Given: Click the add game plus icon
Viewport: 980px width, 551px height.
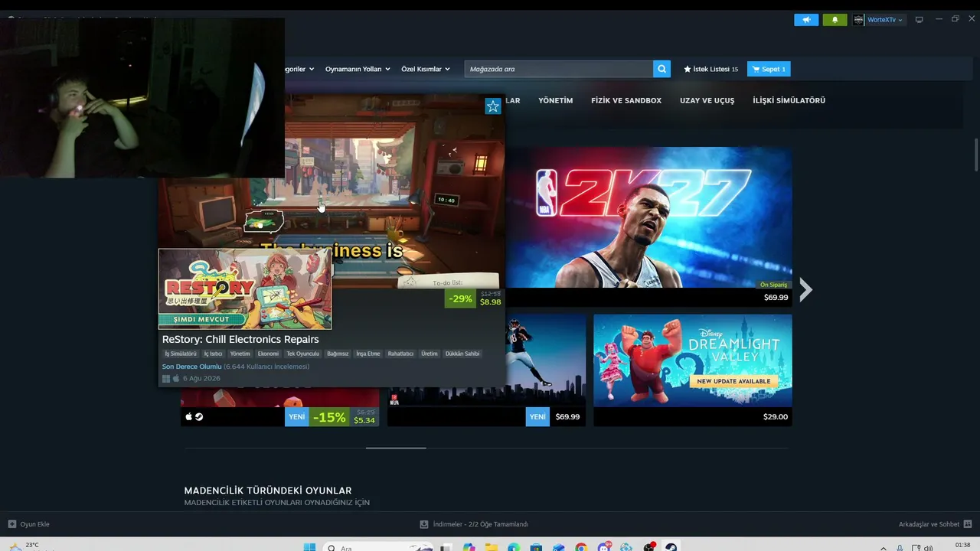Looking at the screenshot, I should [11, 524].
